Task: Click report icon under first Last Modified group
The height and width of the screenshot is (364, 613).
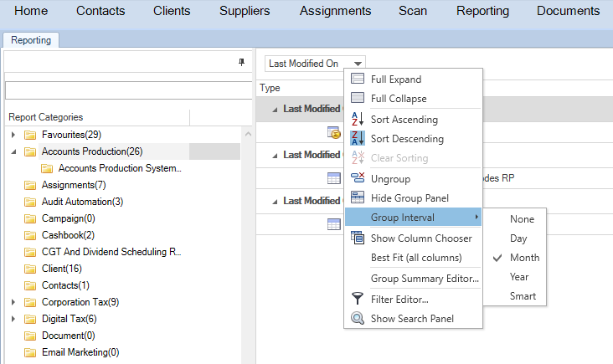Action: point(334,133)
